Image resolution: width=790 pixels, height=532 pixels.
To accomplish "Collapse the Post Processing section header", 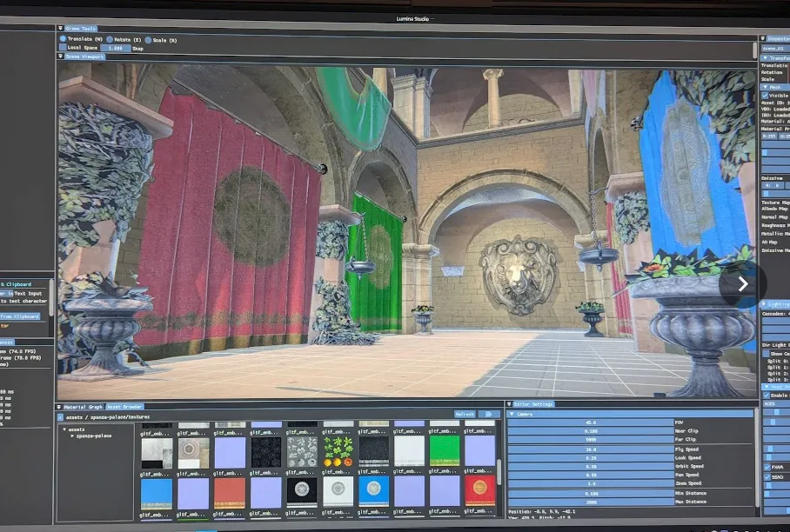I will point(776,387).
